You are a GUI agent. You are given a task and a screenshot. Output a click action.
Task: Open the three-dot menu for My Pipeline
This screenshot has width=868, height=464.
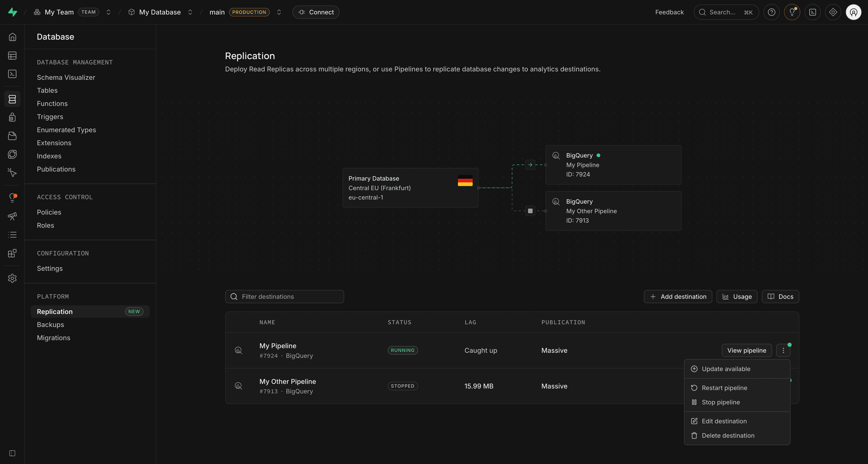coord(783,351)
